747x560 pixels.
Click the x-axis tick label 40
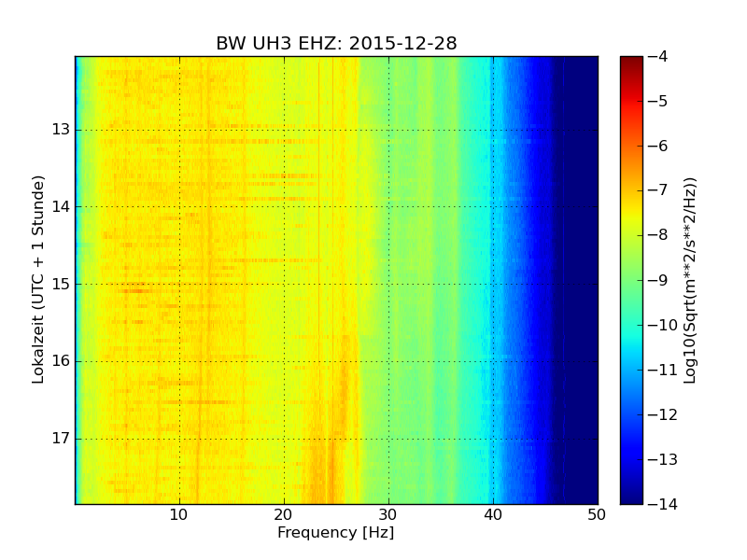pos(493,515)
